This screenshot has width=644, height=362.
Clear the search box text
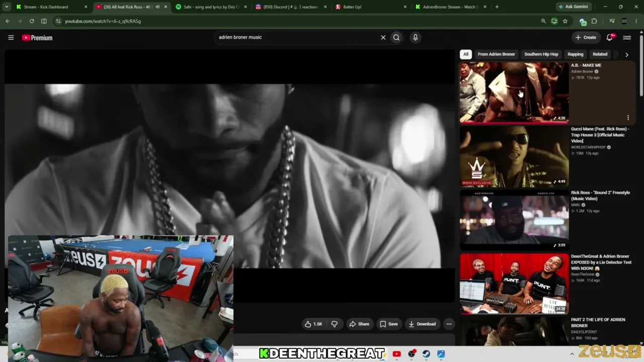coord(383,37)
